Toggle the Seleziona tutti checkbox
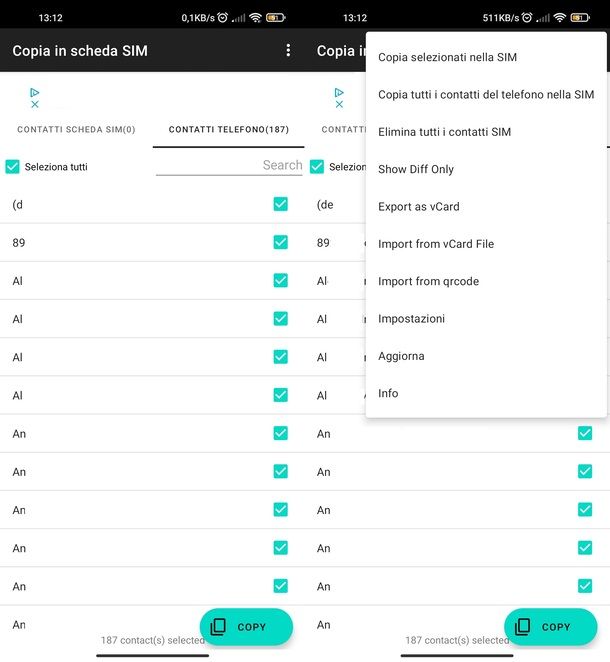 (x=13, y=167)
